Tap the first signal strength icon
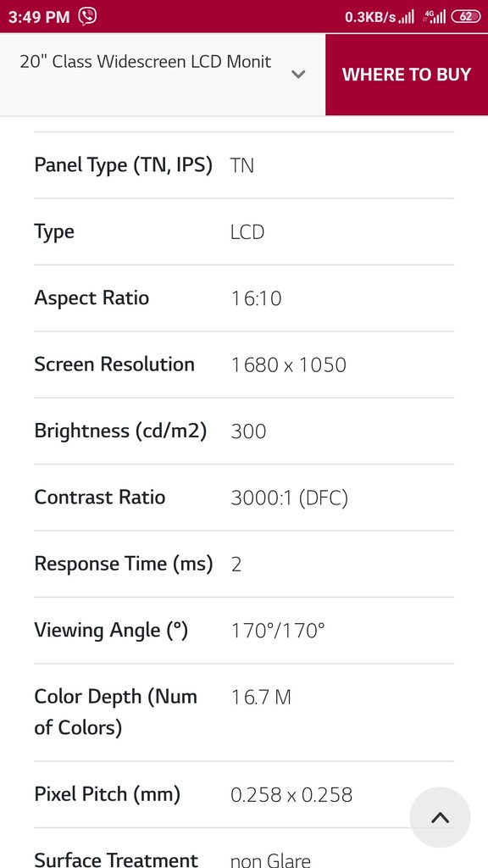This screenshot has width=488, height=868. [407, 17]
